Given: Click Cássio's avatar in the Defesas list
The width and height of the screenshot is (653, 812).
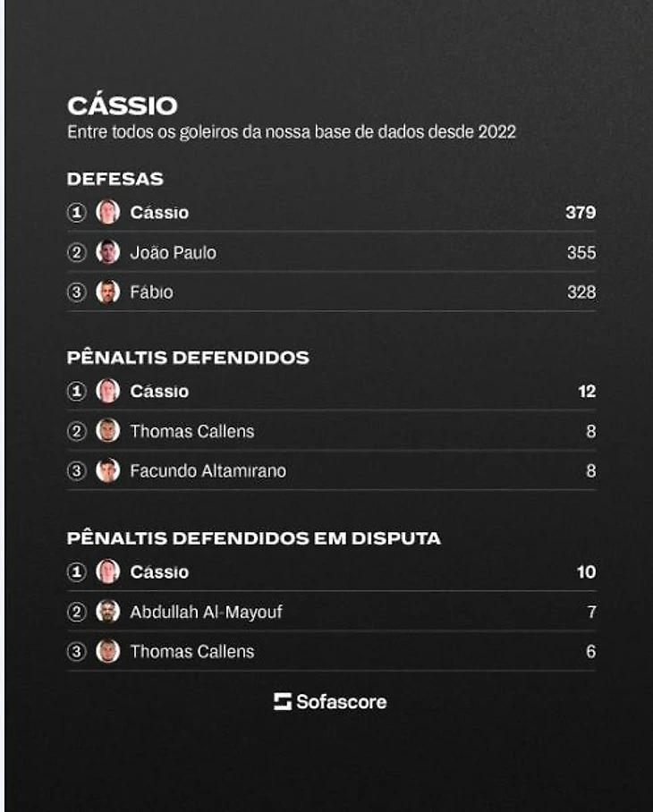Looking at the screenshot, I should click(107, 213).
